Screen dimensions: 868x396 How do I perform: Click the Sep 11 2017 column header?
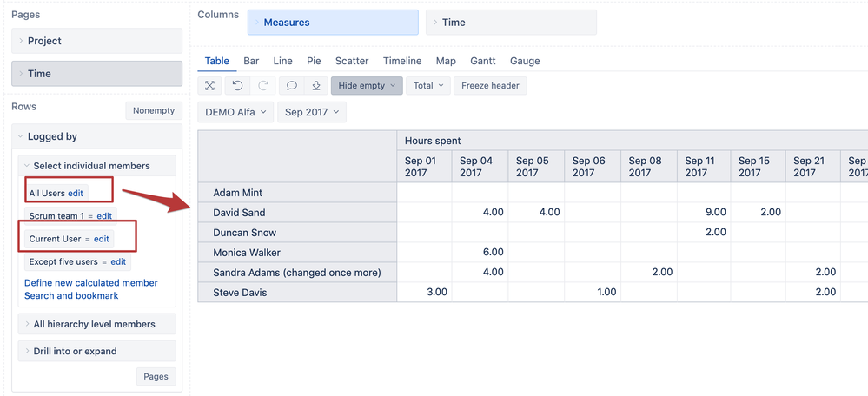click(x=706, y=167)
